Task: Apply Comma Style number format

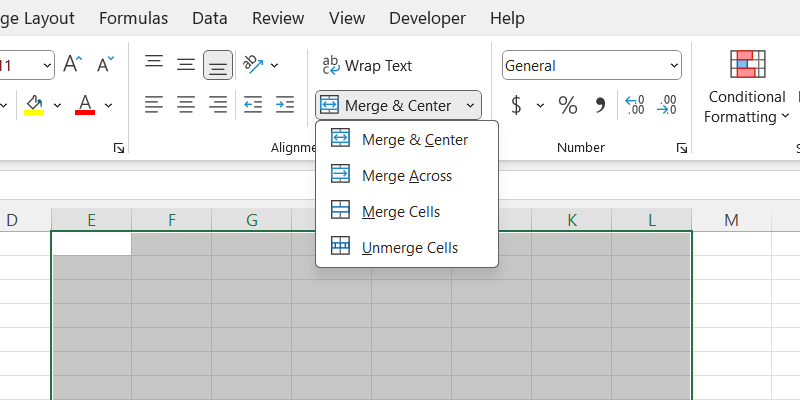Action: pos(600,105)
